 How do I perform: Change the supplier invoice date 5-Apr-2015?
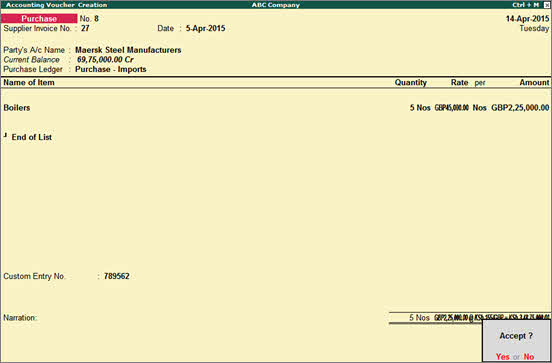(206, 29)
